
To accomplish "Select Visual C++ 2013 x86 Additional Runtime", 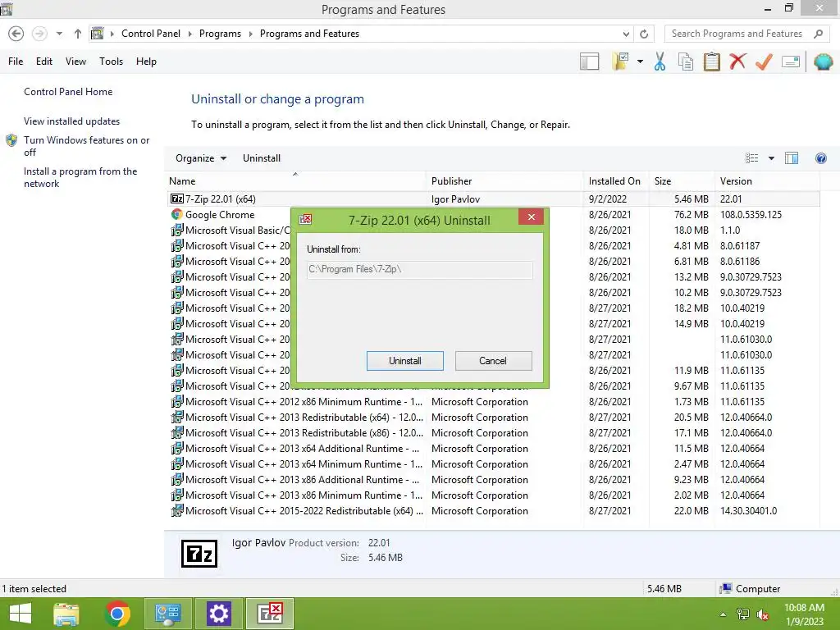I will tap(493, 479).
